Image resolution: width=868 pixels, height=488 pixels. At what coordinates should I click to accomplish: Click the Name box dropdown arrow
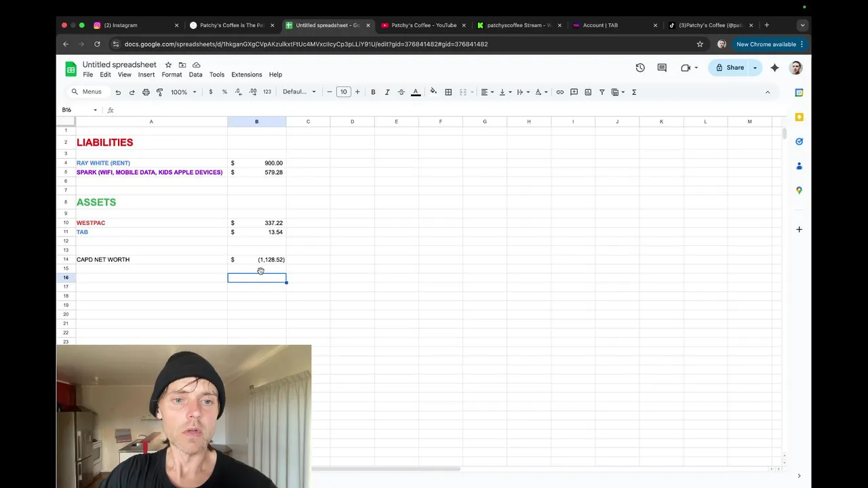pyautogui.click(x=95, y=110)
